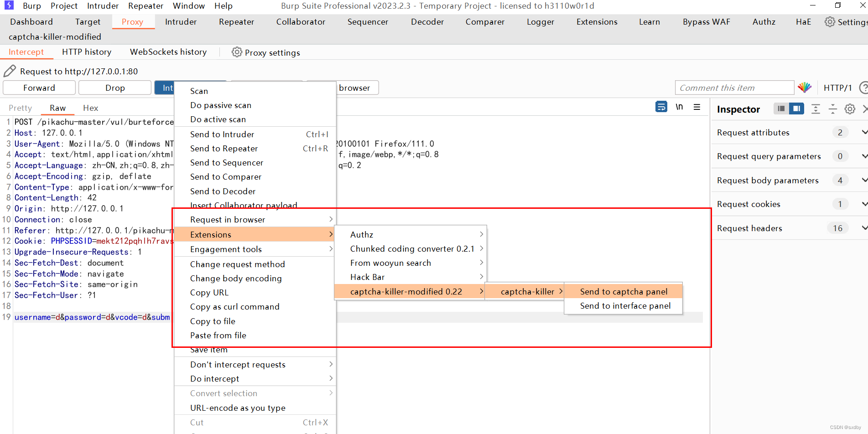Screen dimensions: 868x434
Task: Click the request body username line
Action: 92,317
